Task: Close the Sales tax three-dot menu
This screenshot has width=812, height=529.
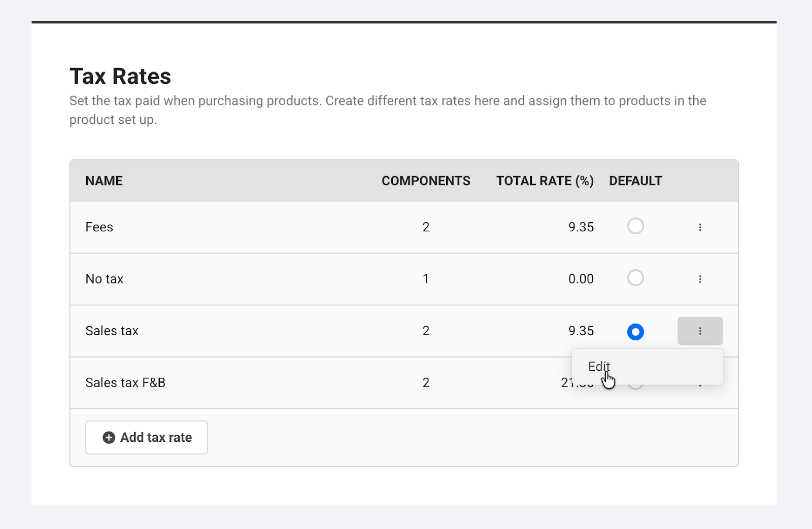Action: tap(700, 331)
